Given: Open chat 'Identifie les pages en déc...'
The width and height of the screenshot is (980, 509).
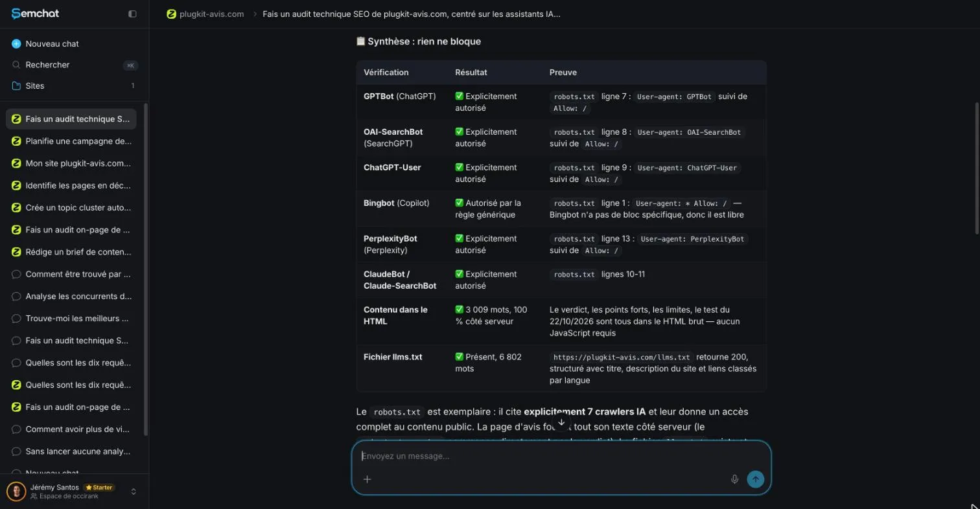Looking at the screenshot, I should [x=71, y=185].
